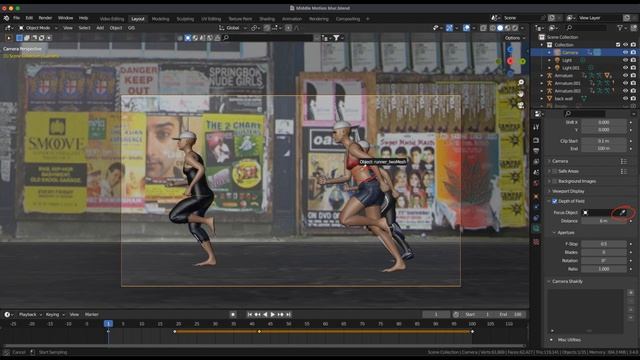The height and width of the screenshot is (360, 640).
Task: Switch to the Compositing workspace tab
Action: coord(348,19)
